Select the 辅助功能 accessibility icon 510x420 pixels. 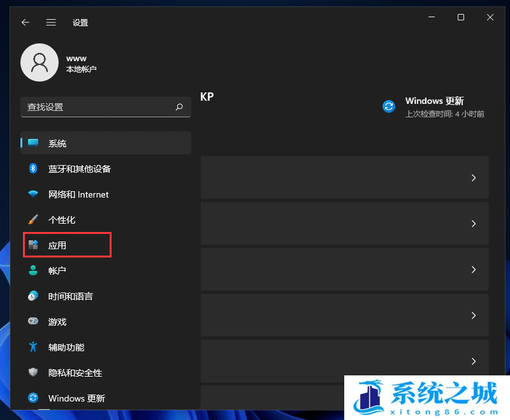point(33,347)
